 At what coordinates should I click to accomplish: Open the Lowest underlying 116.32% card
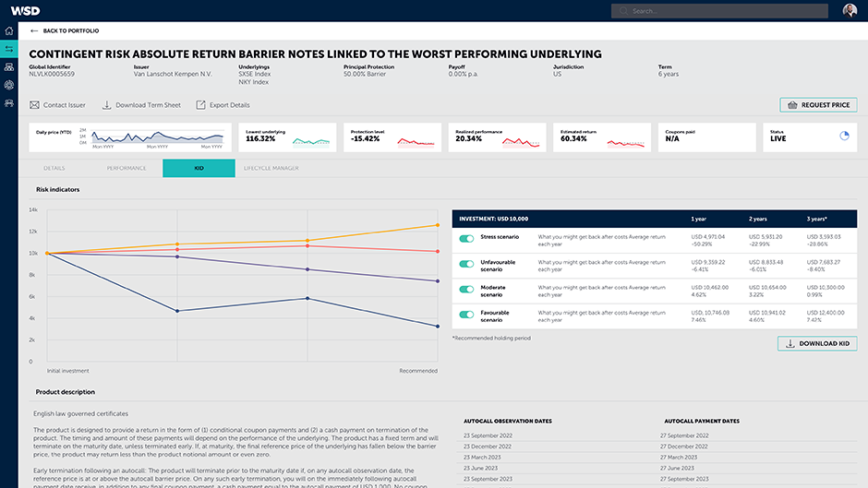[287, 137]
